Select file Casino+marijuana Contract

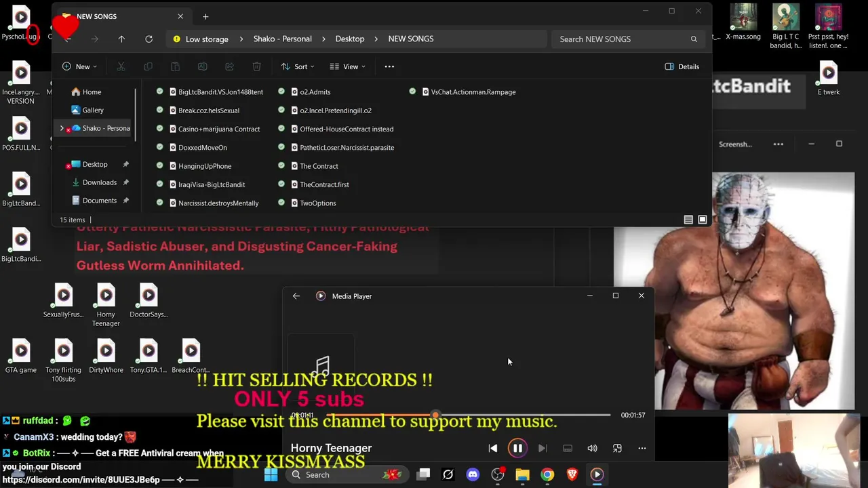pos(219,129)
